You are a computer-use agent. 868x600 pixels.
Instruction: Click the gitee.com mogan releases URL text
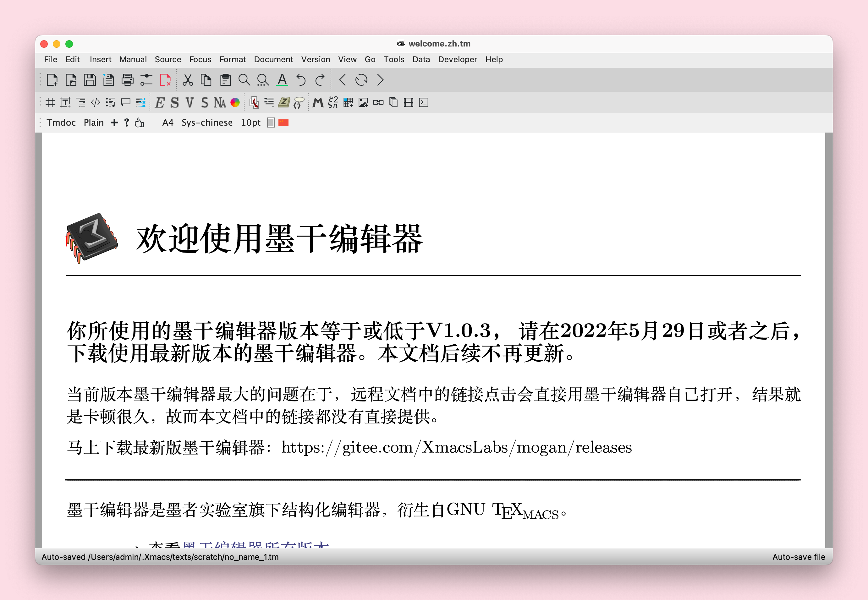[457, 447]
